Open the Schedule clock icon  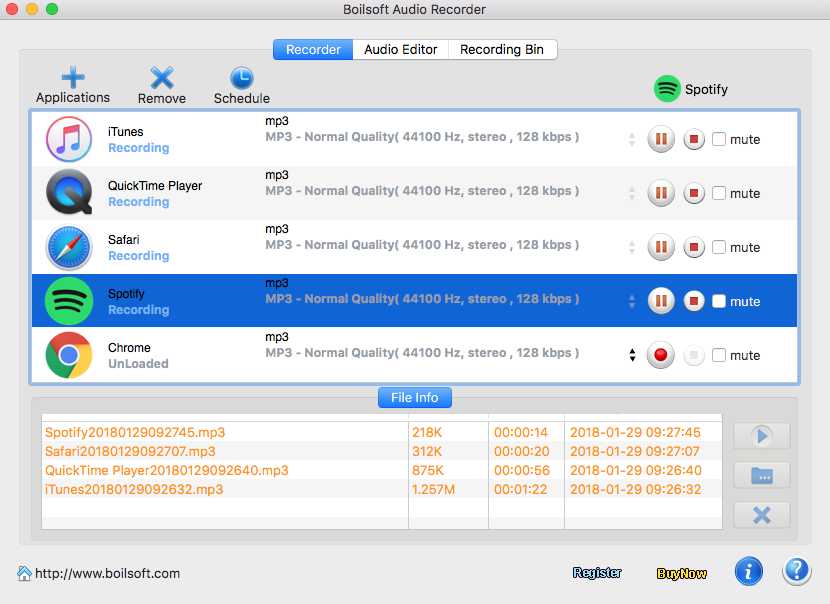point(242,78)
